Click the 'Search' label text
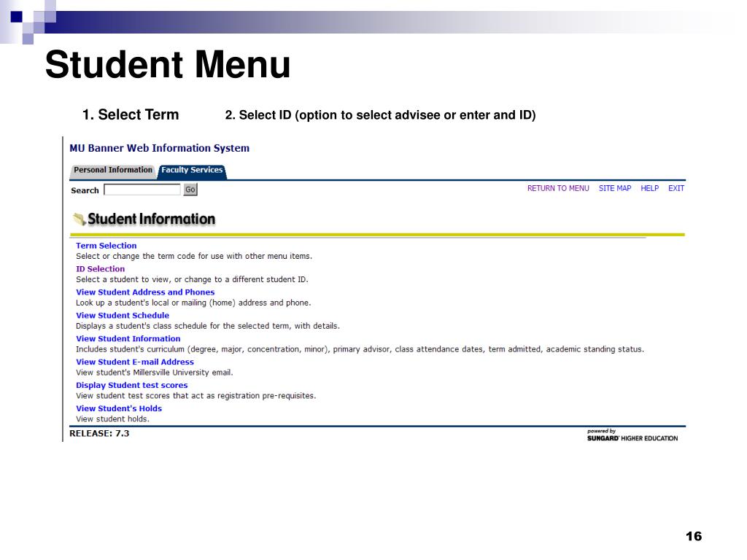747x560 pixels. click(x=85, y=190)
